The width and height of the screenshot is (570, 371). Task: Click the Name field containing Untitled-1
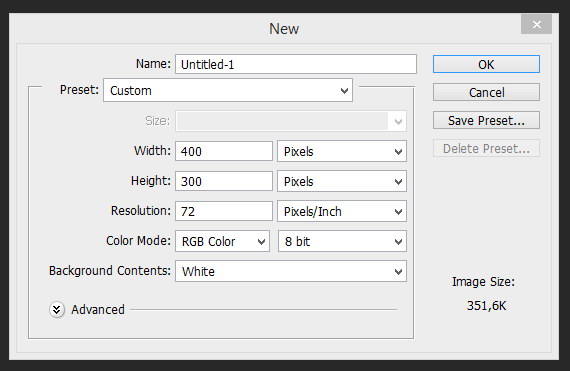point(296,64)
